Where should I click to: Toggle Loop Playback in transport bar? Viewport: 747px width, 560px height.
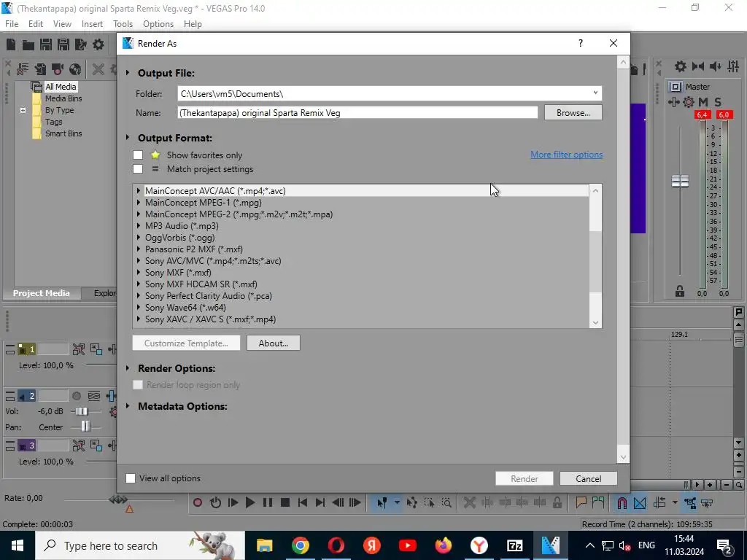click(215, 502)
